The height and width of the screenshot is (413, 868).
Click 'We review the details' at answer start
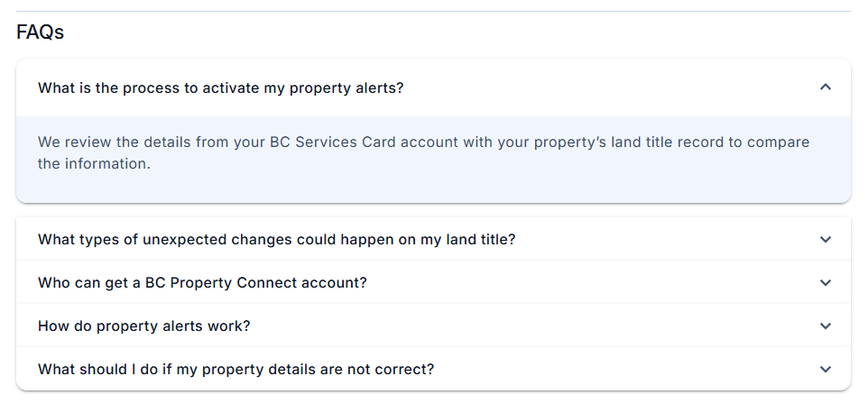[x=108, y=142]
